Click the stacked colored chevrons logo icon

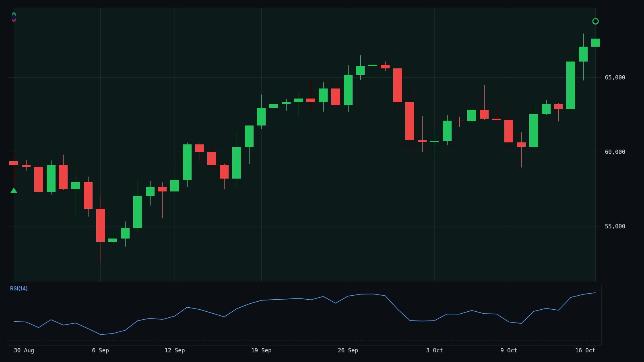click(14, 17)
